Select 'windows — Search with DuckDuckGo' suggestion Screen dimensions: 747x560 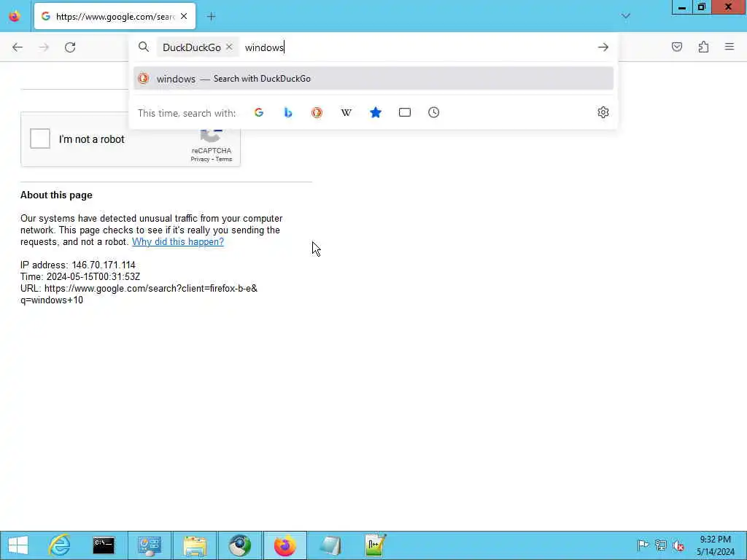pos(373,79)
